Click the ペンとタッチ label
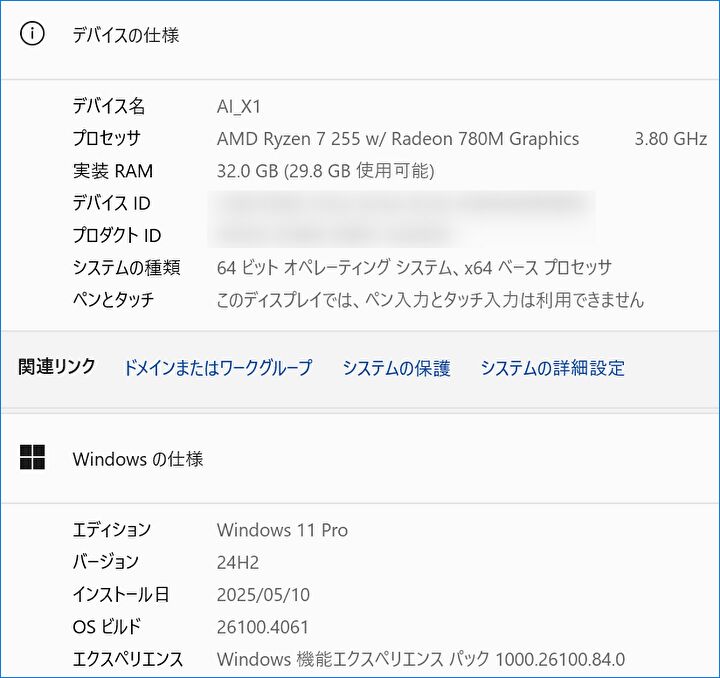Image resolution: width=720 pixels, height=678 pixels. coord(113,300)
